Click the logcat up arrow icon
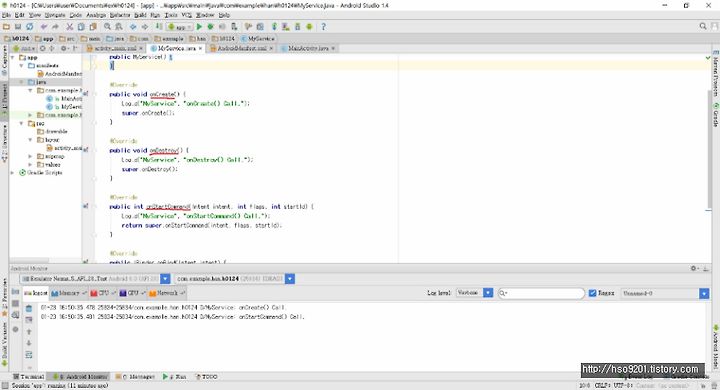The width and height of the screenshot is (720, 390). [x=29, y=332]
